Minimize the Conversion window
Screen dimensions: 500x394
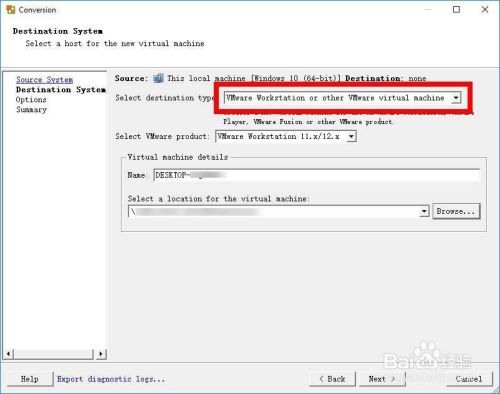[428, 9]
